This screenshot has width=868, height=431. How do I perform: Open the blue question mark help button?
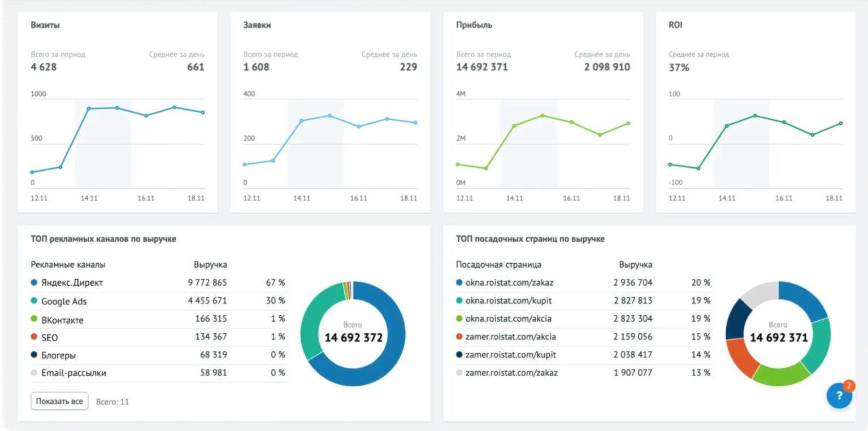point(839,396)
